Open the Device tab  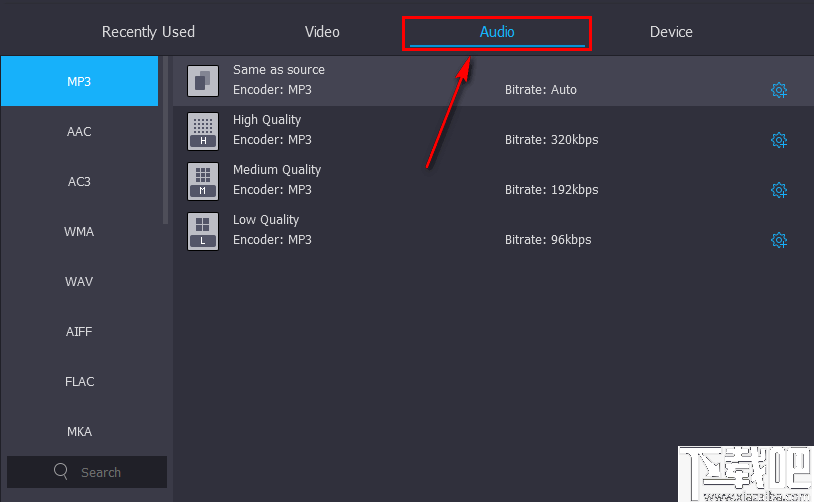[671, 32]
